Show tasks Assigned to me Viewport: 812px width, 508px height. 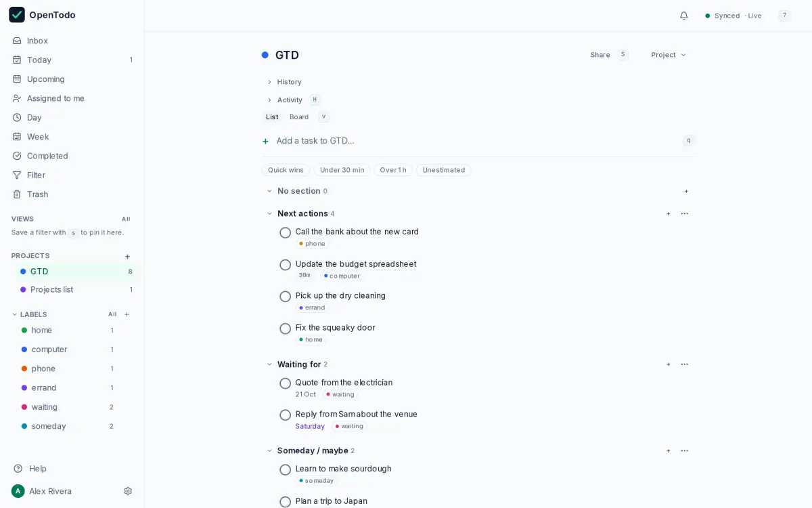(72, 98)
